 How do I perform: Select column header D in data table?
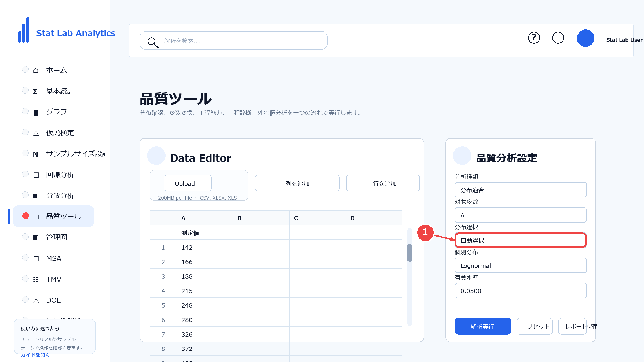click(x=374, y=218)
